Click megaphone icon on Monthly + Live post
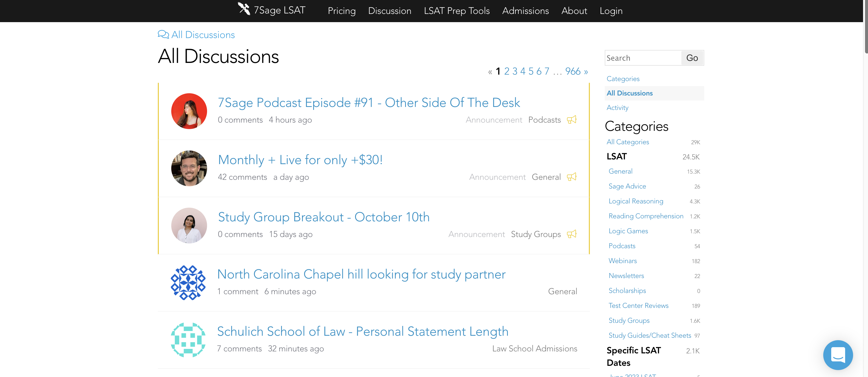 pyautogui.click(x=571, y=177)
